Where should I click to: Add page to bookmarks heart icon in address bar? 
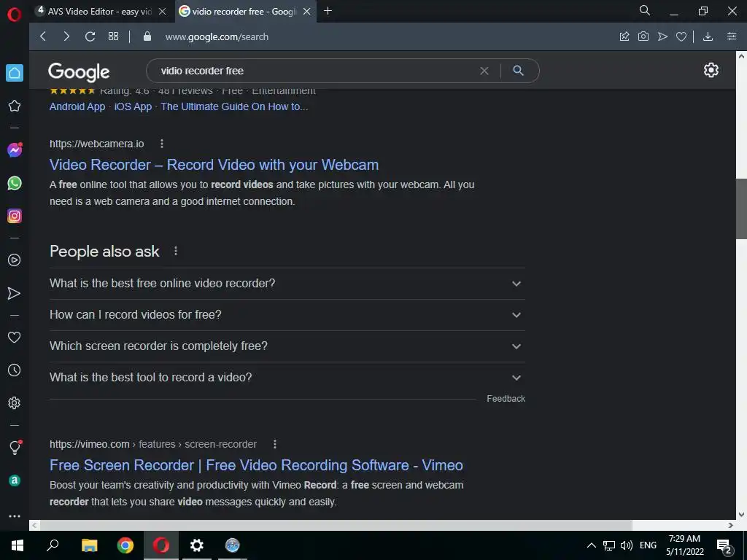[x=681, y=36]
